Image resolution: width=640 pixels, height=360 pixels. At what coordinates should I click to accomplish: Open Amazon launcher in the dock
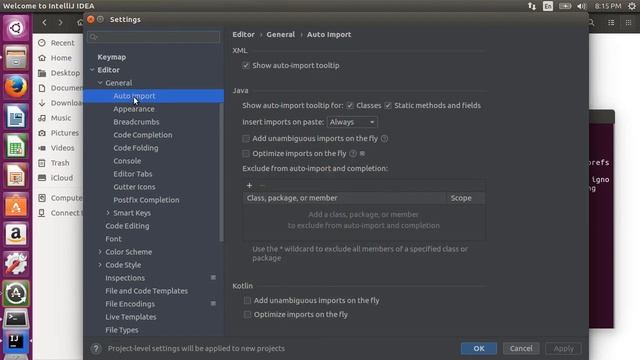coord(16,235)
